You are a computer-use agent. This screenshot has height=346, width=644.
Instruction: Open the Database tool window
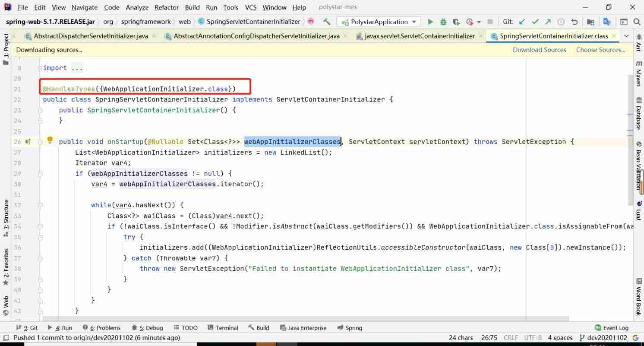tap(638, 114)
